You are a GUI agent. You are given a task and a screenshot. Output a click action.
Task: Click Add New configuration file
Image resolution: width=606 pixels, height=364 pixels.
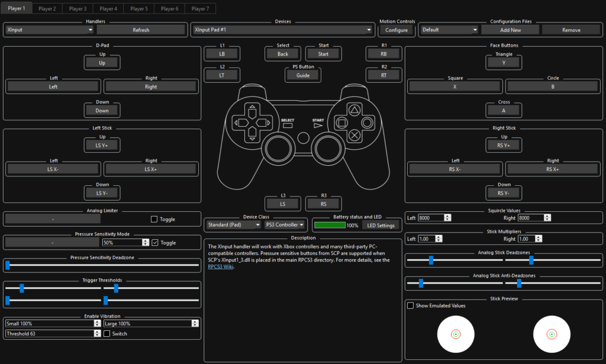[510, 30]
